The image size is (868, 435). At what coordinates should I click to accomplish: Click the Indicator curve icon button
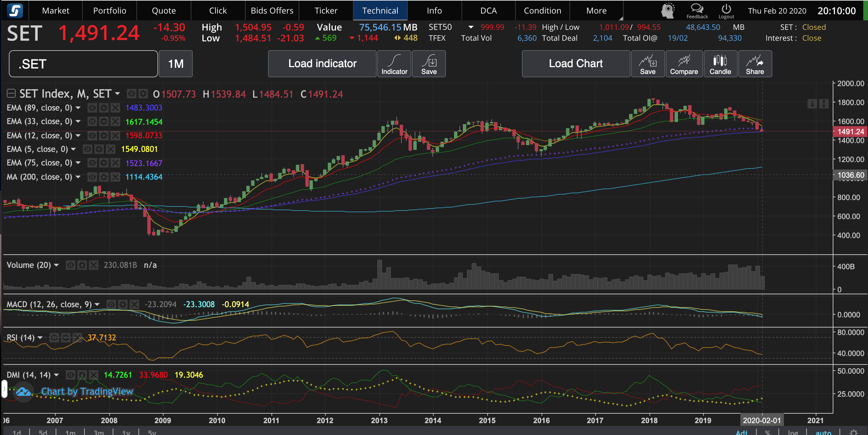pyautogui.click(x=394, y=64)
